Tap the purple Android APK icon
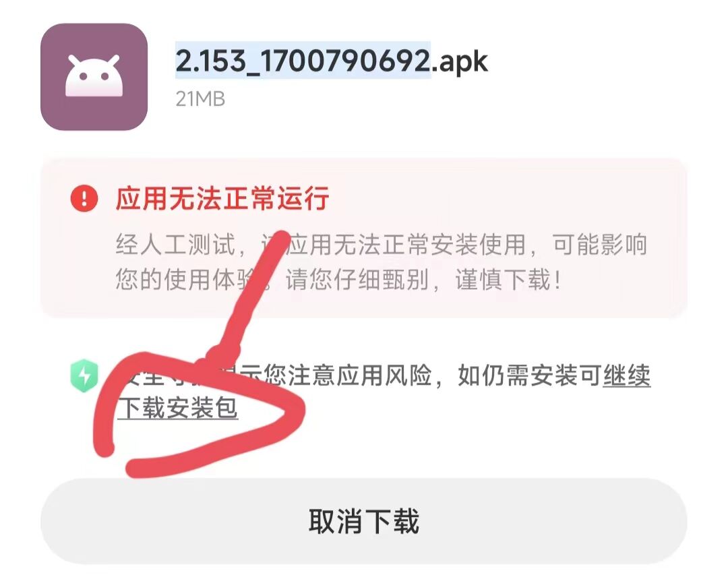728x577 pixels. pyautogui.click(x=94, y=77)
